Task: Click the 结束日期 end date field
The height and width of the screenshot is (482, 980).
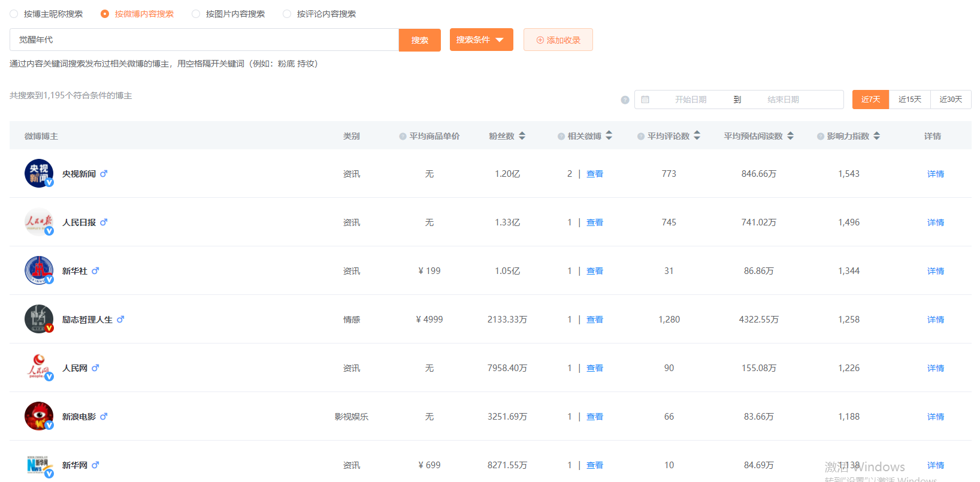Action: [x=784, y=100]
